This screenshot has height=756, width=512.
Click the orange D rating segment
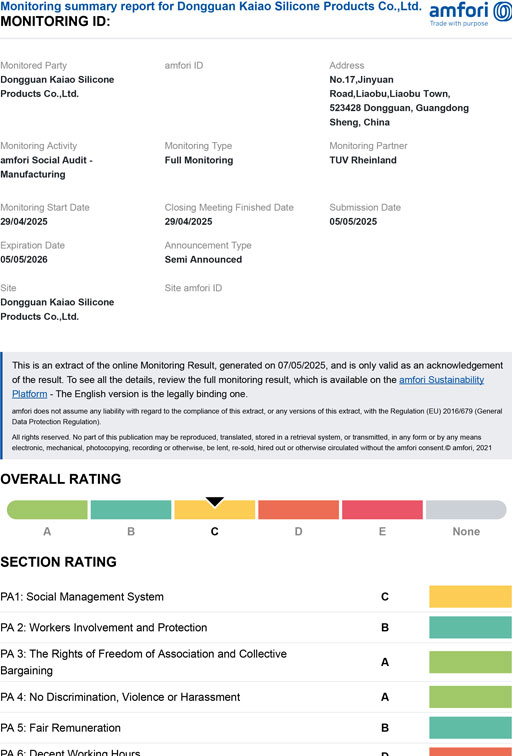click(x=298, y=510)
